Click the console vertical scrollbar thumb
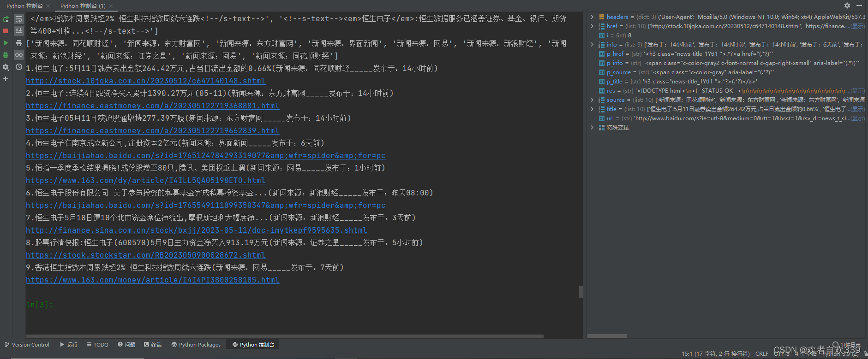The image size is (868, 359). click(581, 292)
